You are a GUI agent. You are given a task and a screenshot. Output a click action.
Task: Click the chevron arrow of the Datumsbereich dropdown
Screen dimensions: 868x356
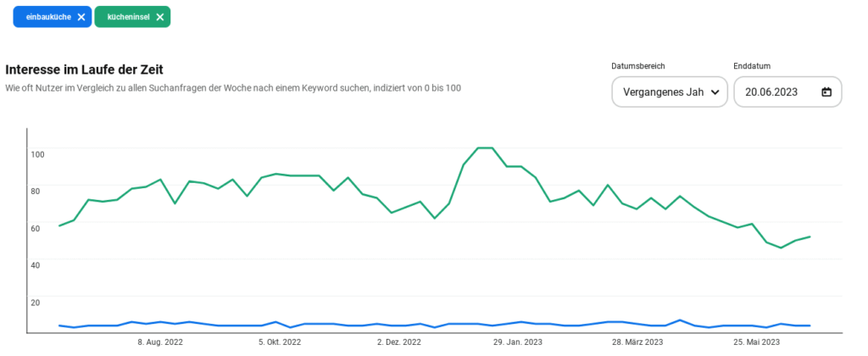click(715, 92)
